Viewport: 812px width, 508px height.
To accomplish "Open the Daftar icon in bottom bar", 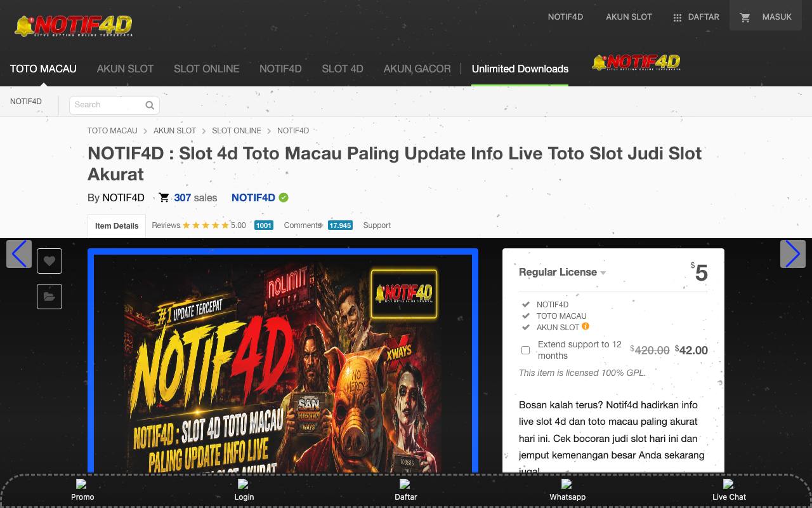I will pos(405,484).
